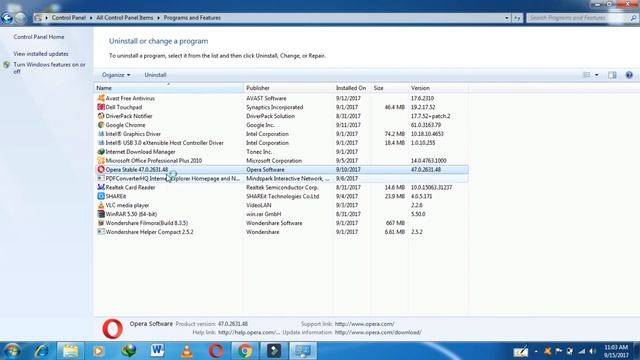The image size is (640, 360).
Task: Expand breadcrumb arrow after Control Panel
Action: pos(91,18)
